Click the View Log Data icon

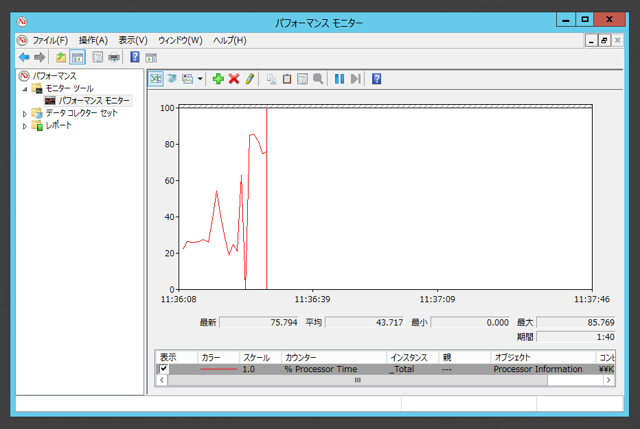[171, 78]
